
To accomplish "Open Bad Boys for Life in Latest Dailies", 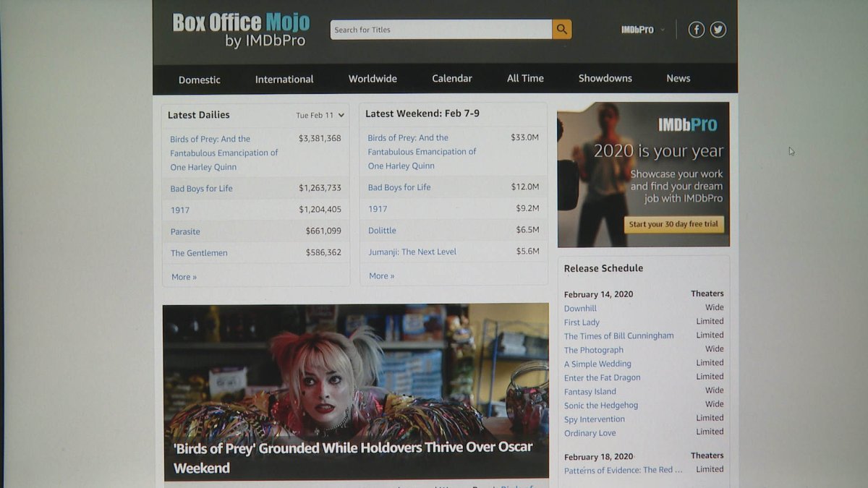I will [202, 189].
